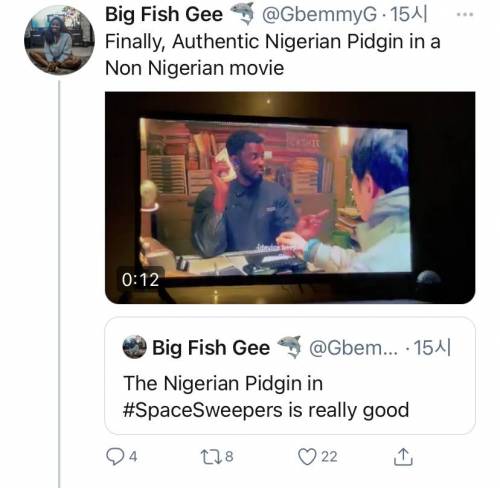The width and height of the screenshot is (500, 488).
Task: Open the truncated @Gbem... handle in quote
Action: 354,348
